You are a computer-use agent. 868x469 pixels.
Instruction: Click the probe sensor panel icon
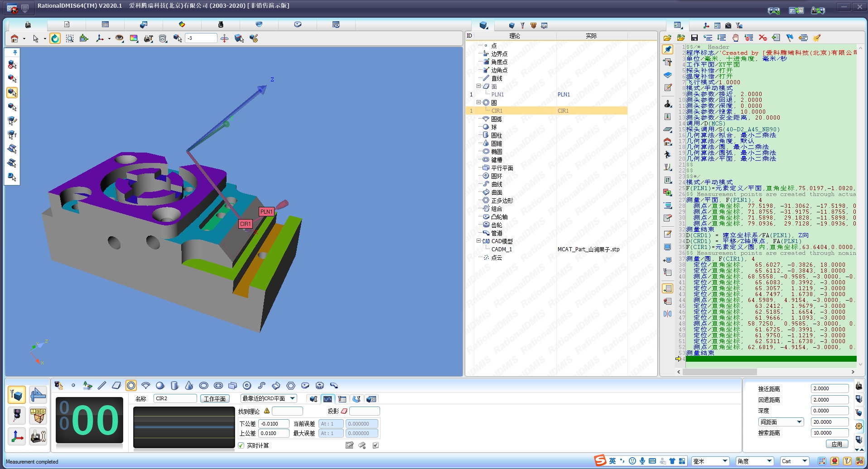pos(17,415)
